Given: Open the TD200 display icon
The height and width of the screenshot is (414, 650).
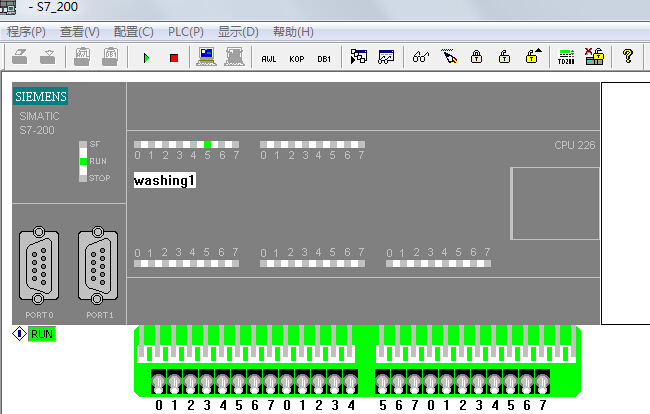Looking at the screenshot, I should (x=566, y=57).
